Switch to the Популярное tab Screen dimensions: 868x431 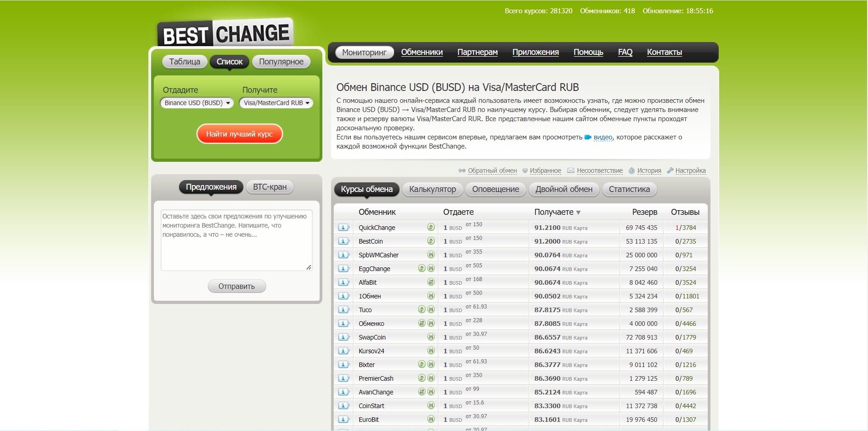pos(281,62)
